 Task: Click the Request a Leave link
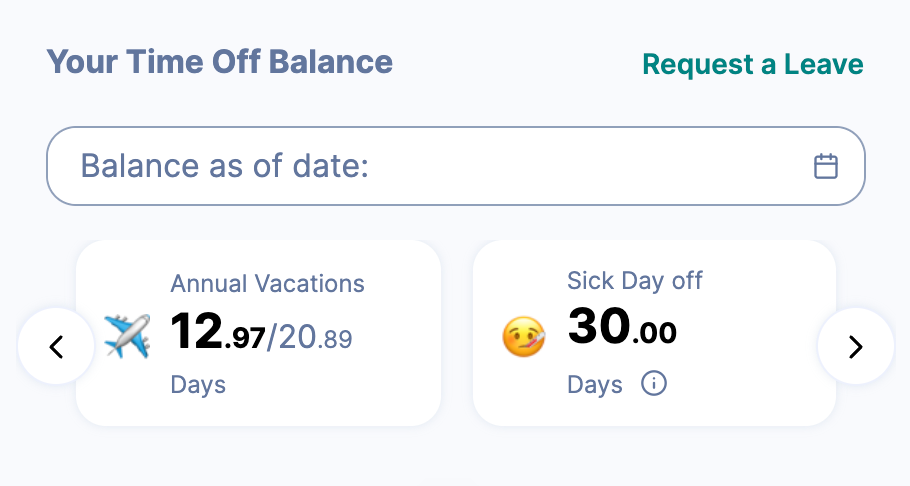coord(752,64)
